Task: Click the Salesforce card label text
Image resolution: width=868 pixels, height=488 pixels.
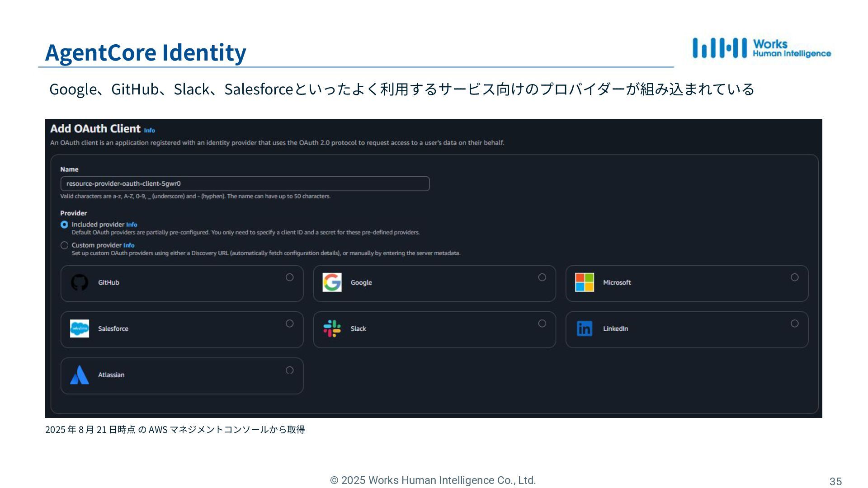Action: pyautogui.click(x=113, y=328)
